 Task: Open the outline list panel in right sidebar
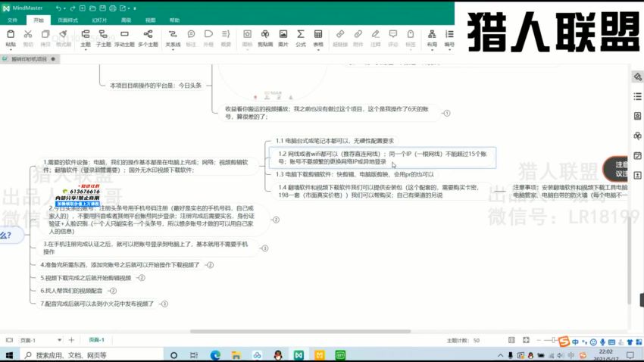[637, 96]
